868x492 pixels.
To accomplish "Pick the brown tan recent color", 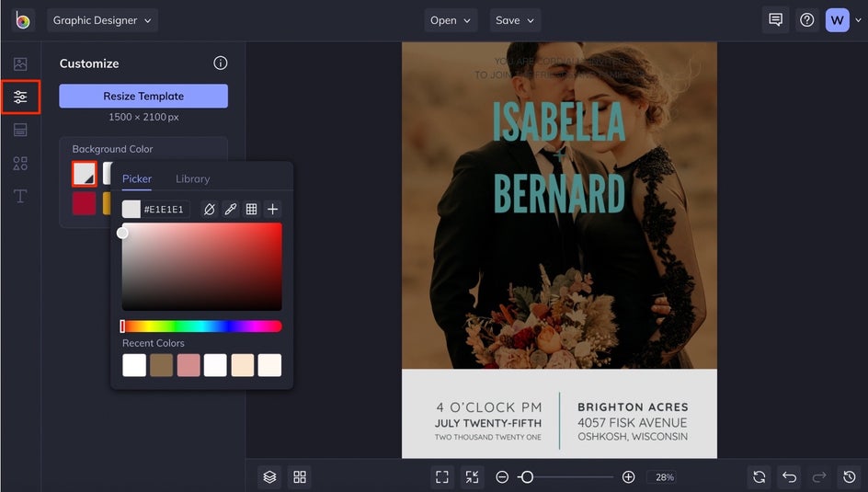I will 161,365.
